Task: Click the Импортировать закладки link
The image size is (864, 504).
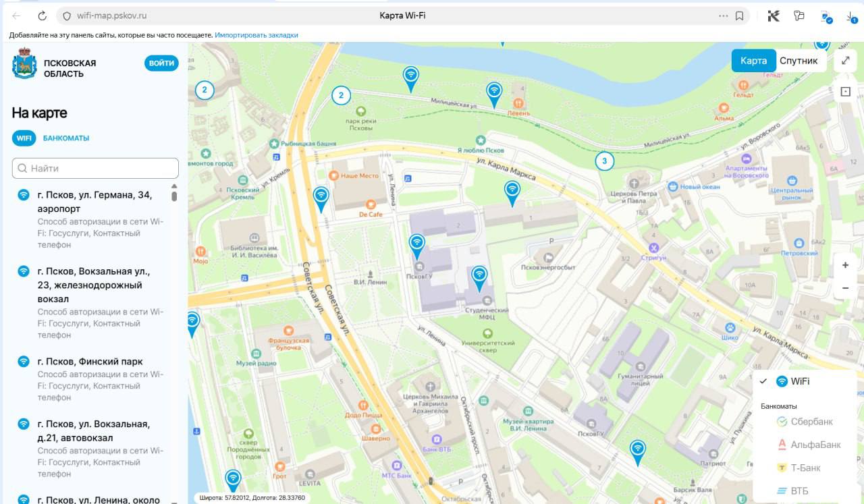Action: click(256, 35)
